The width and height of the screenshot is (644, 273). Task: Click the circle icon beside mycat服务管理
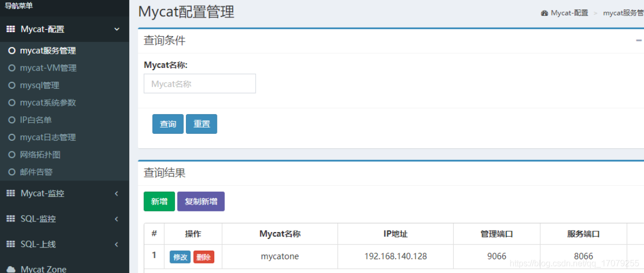coord(12,51)
